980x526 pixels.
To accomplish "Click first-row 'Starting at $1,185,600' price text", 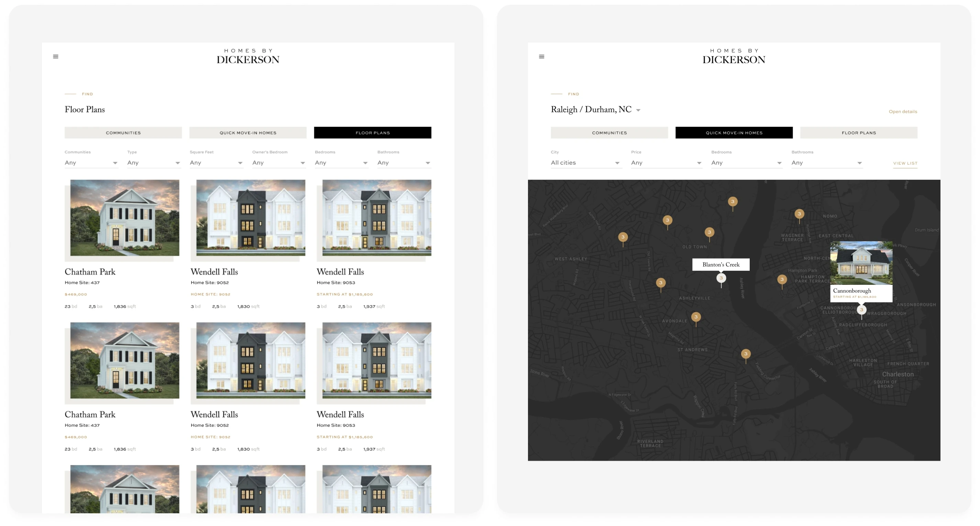I will [x=345, y=294].
